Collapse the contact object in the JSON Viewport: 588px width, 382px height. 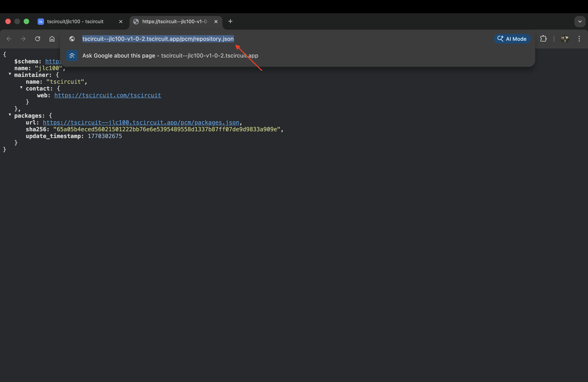[21, 88]
